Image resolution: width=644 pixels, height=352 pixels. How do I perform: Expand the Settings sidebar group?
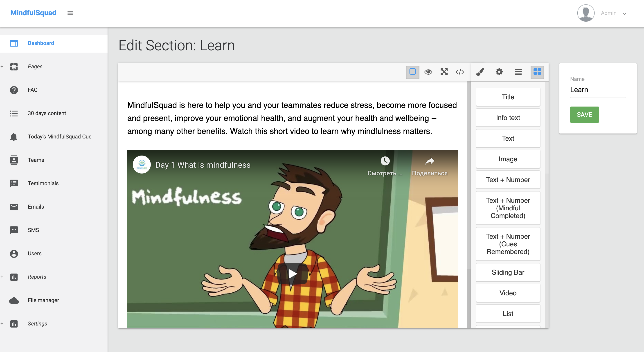[37, 323]
